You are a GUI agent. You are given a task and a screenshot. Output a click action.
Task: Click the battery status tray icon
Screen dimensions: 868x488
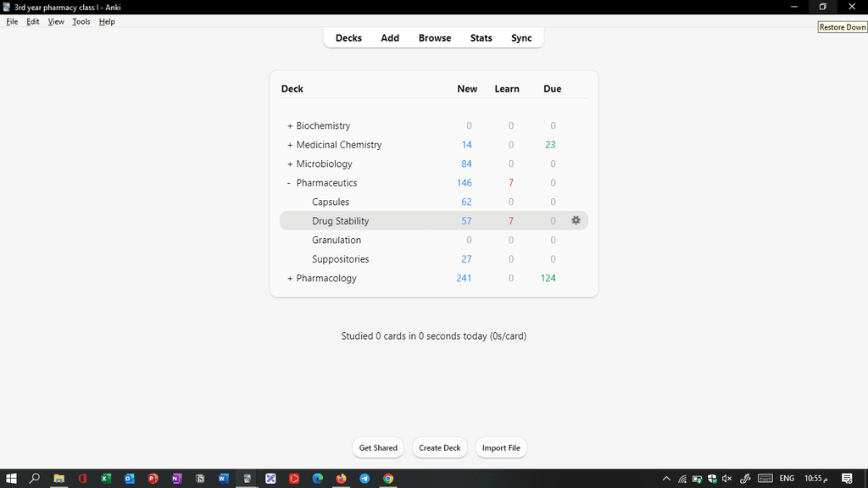click(697, 479)
